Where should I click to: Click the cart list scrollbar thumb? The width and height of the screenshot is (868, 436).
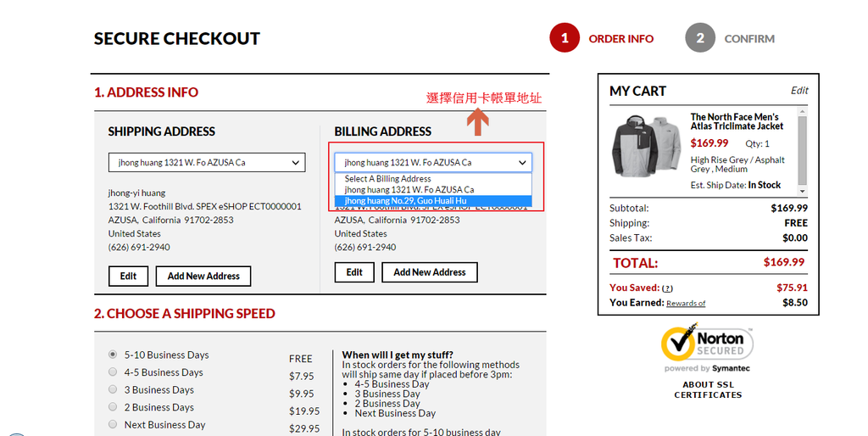point(802,150)
